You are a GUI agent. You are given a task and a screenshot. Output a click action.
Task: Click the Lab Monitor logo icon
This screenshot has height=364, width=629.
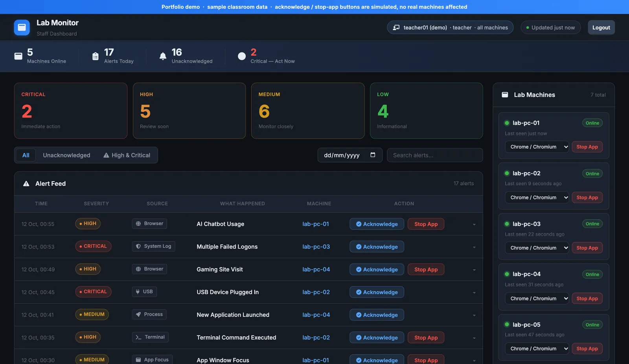click(x=22, y=28)
